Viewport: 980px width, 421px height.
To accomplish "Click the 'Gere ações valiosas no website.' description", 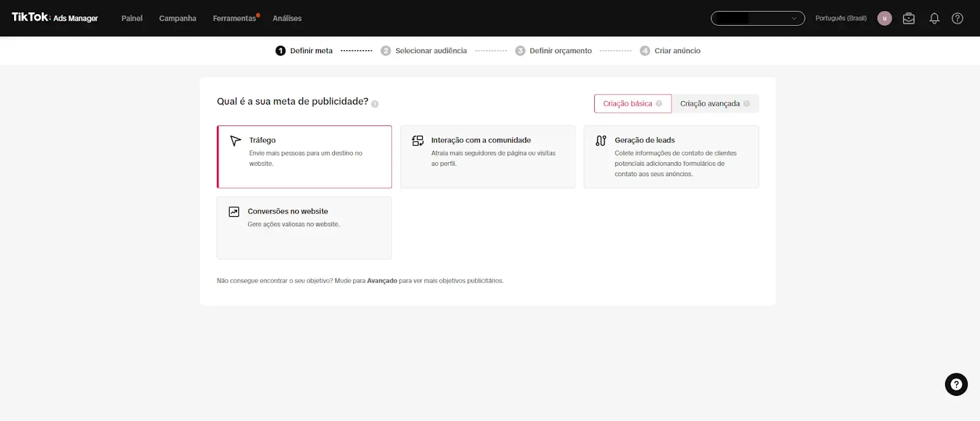I will (x=293, y=225).
